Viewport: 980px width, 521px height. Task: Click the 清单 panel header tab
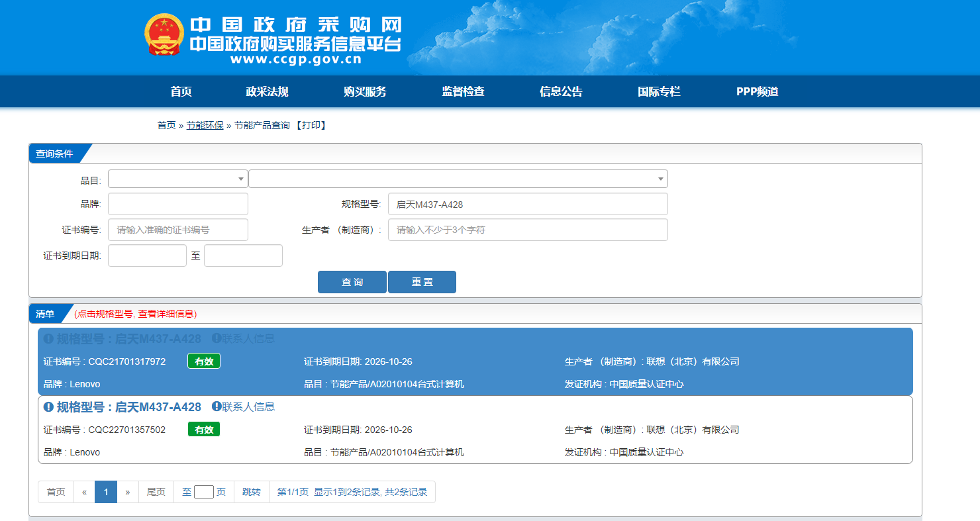click(x=45, y=314)
